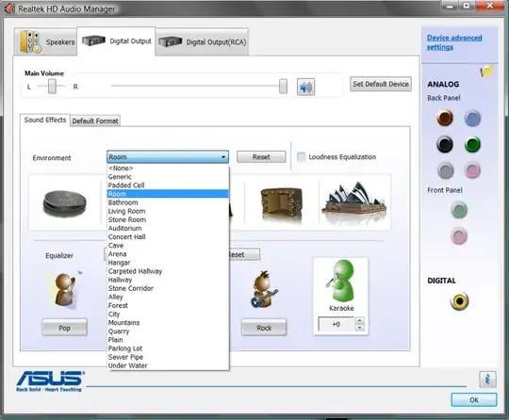Click the blue back panel jack
509x420 pixels.
[472, 118]
